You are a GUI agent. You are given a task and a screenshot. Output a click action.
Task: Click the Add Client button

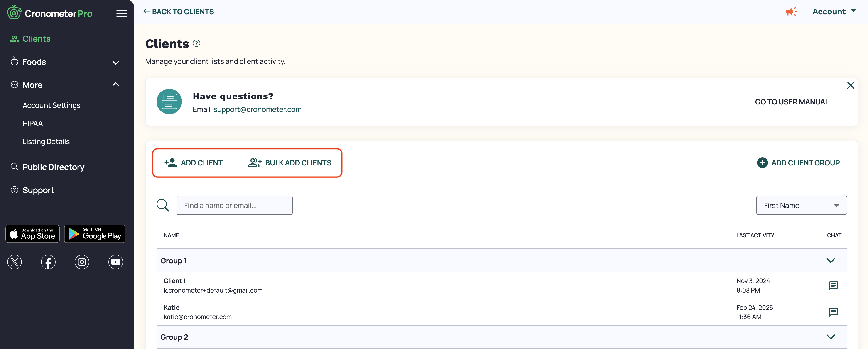[194, 163]
